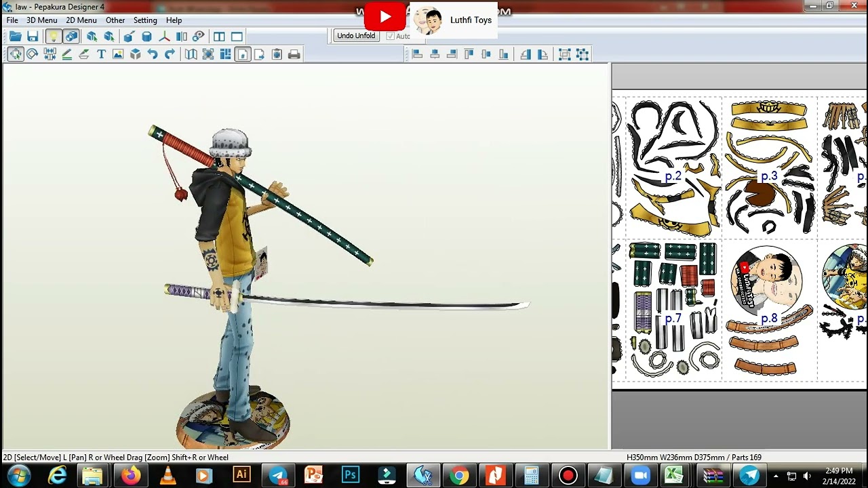The image size is (868, 488).
Task: Click the folded pattern map icon
Action: tap(191, 54)
